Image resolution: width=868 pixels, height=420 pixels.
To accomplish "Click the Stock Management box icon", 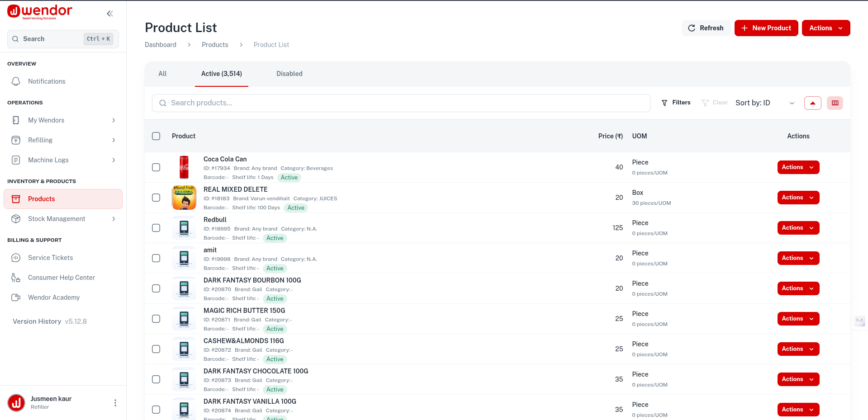I will tap(16, 219).
